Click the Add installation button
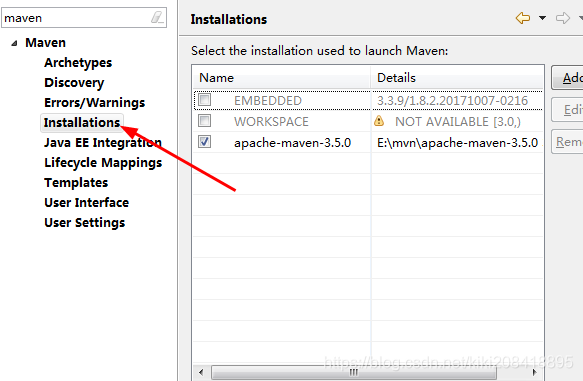The image size is (583, 381). (567, 78)
